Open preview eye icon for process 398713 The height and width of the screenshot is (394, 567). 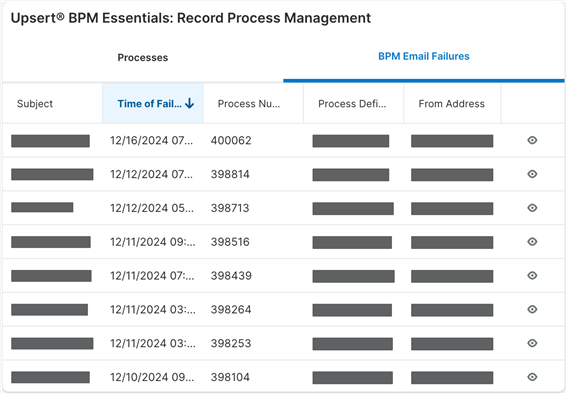[x=532, y=208]
